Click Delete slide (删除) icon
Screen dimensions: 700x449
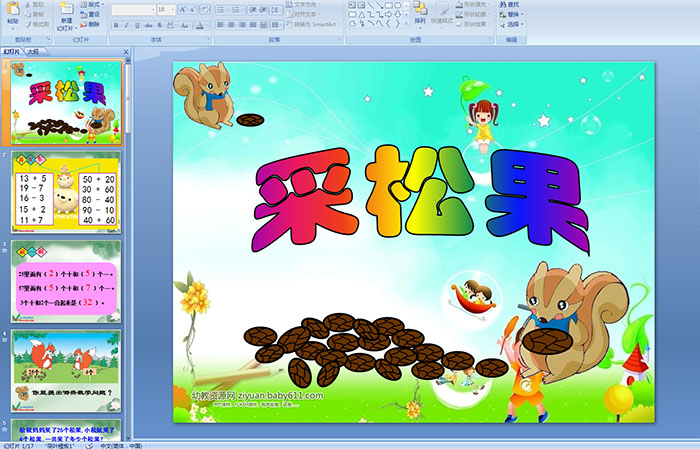83,24
